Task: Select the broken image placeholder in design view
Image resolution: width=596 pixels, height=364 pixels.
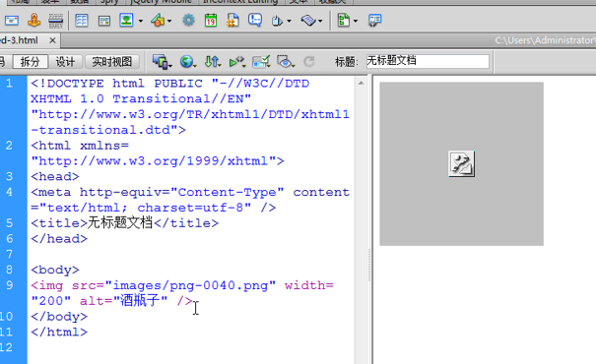Action: tap(461, 163)
